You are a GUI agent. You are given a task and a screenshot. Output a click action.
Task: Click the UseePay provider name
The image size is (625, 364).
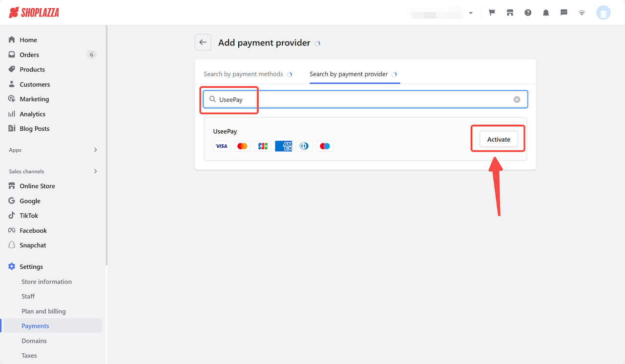click(x=225, y=131)
